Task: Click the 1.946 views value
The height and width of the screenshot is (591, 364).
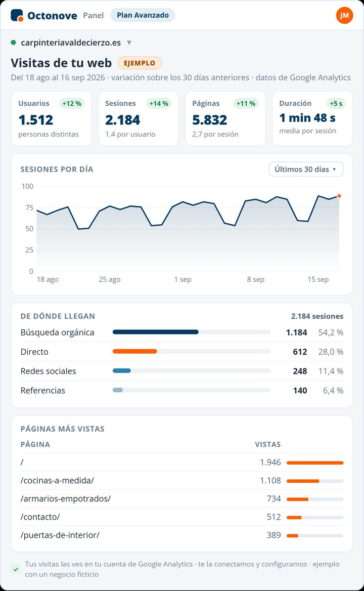Action: click(270, 462)
